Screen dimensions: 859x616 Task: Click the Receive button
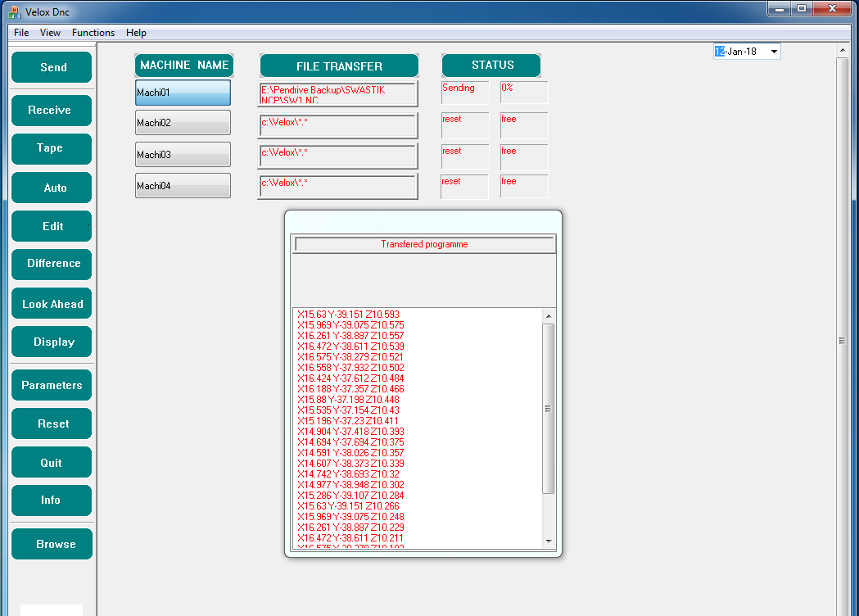point(51,110)
